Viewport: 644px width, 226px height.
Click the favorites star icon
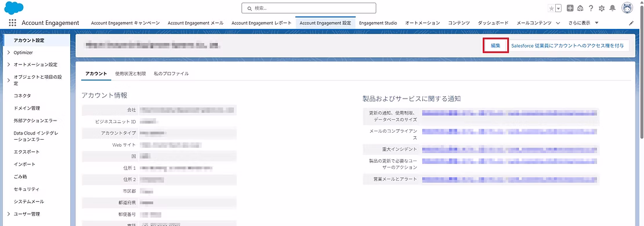tap(551, 8)
